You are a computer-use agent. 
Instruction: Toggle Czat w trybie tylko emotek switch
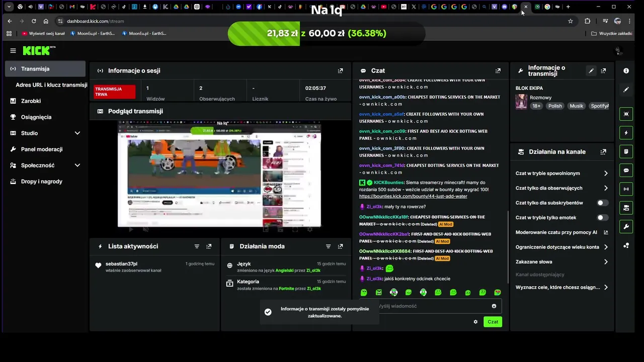(x=602, y=218)
